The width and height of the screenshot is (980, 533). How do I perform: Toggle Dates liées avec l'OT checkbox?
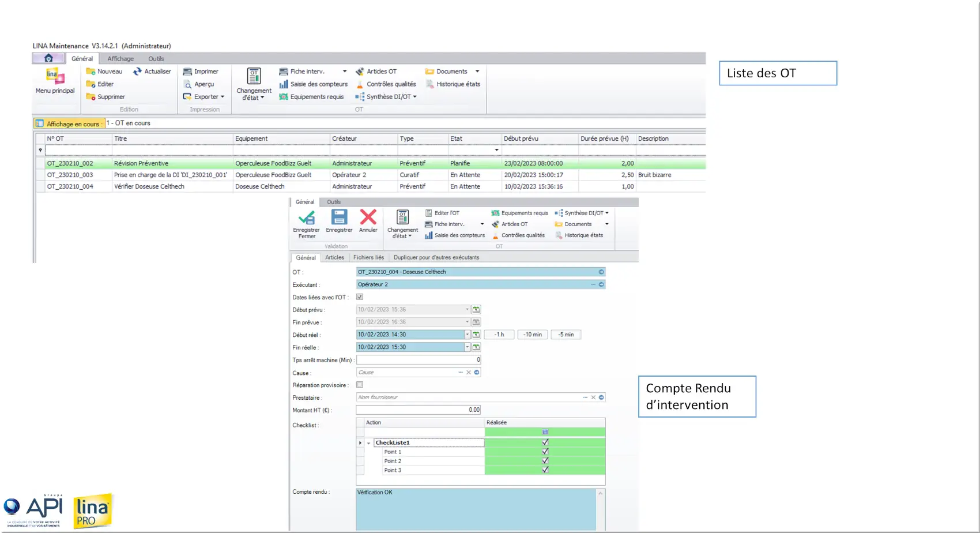point(360,297)
